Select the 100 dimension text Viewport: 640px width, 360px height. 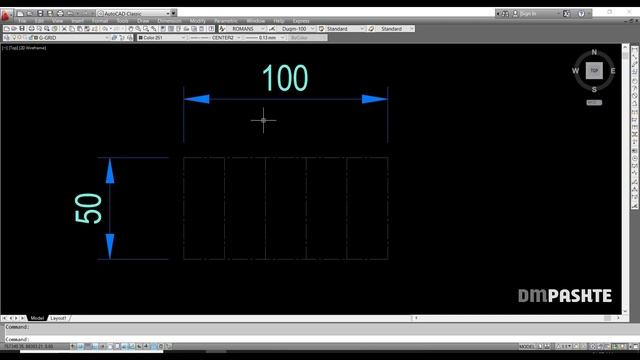pyautogui.click(x=285, y=78)
